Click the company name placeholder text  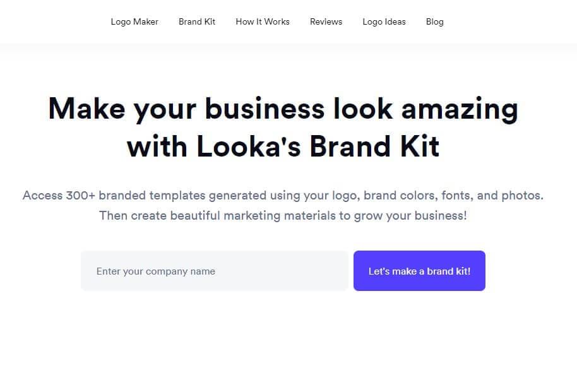coord(155,271)
